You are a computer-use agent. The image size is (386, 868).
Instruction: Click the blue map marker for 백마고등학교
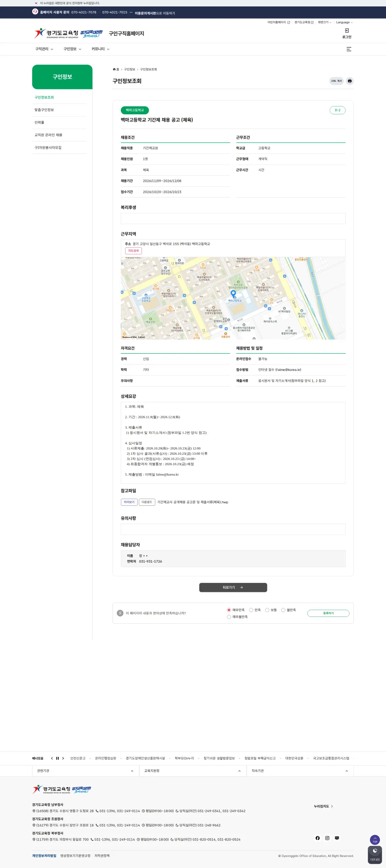point(233,294)
